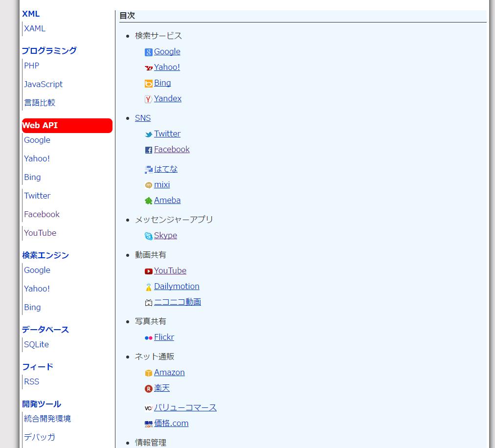
Task: Select JavaScript in the sidebar
Action: point(43,84)
